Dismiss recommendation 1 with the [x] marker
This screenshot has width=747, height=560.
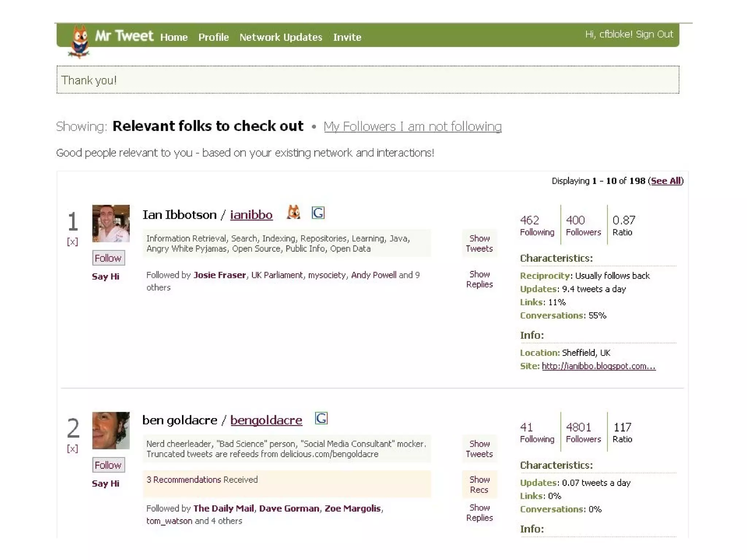(73, 242)
